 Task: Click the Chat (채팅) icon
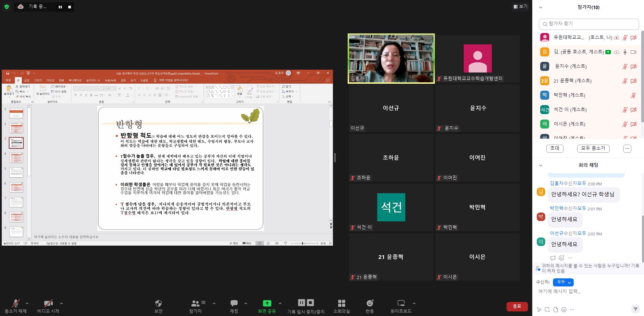click(x=234, y=303)
